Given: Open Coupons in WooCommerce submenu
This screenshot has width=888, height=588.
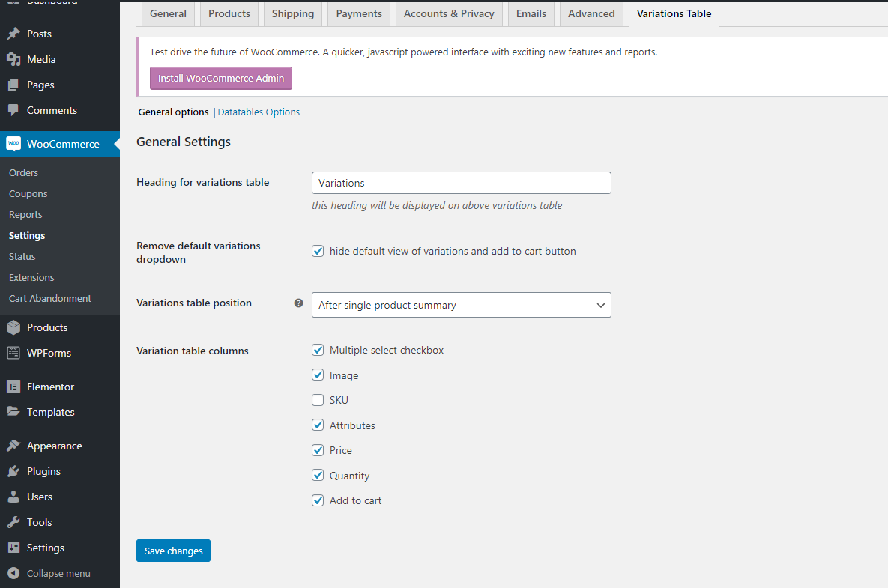Looking at the screenshot, I should (28, 193).
